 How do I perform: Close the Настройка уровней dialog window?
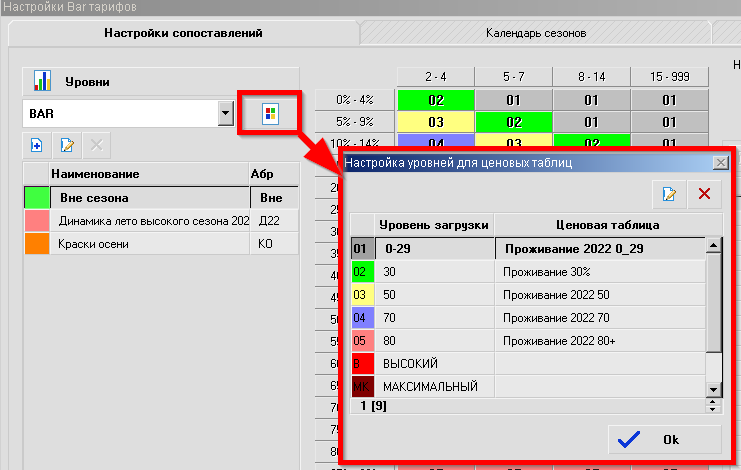coord(719,162)
